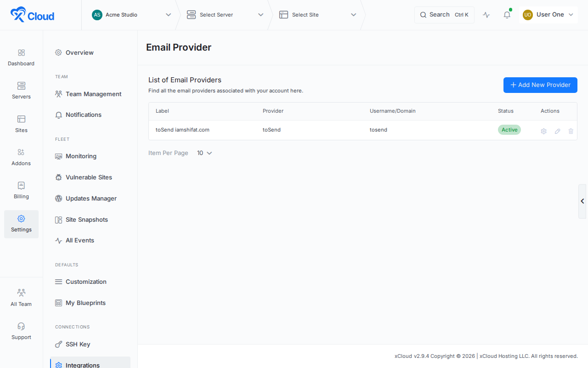The height and width of the screenshot is (368, 588).
Task: Open the Select Server dropdown
Action: [x=225, y=15]
